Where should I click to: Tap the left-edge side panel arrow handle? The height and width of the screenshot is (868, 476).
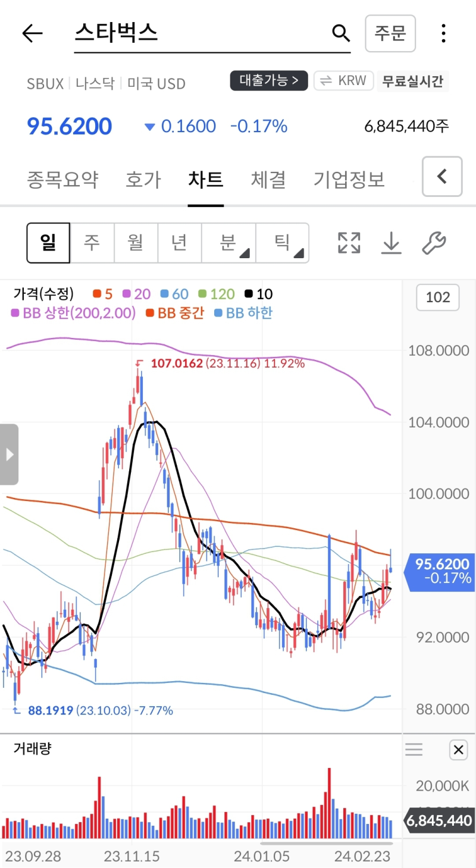(9, 454)
